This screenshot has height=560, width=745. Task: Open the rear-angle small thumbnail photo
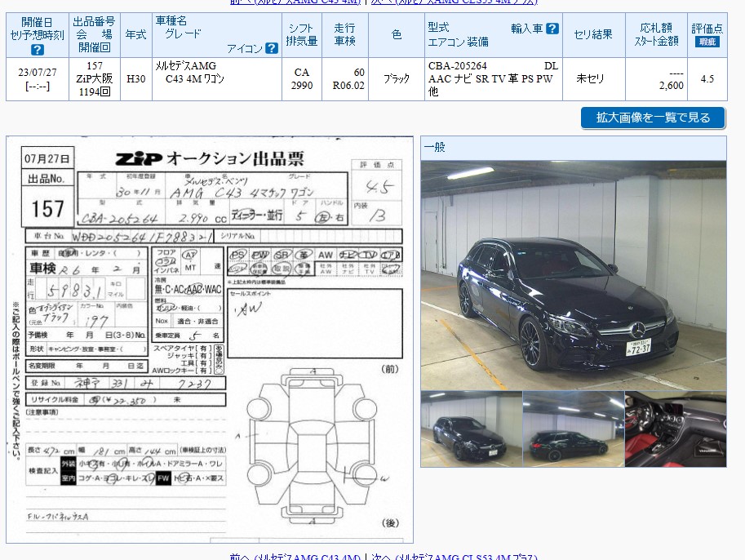[574, 429]
